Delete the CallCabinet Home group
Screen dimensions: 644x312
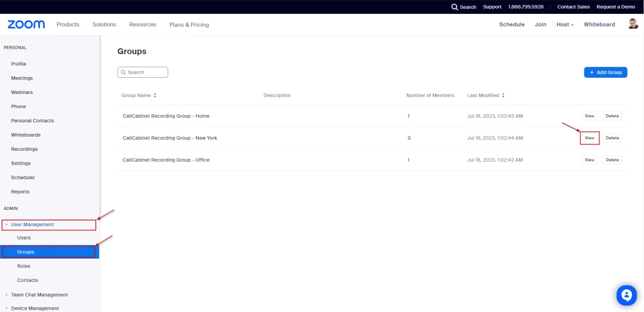click(x=612, y=116)
